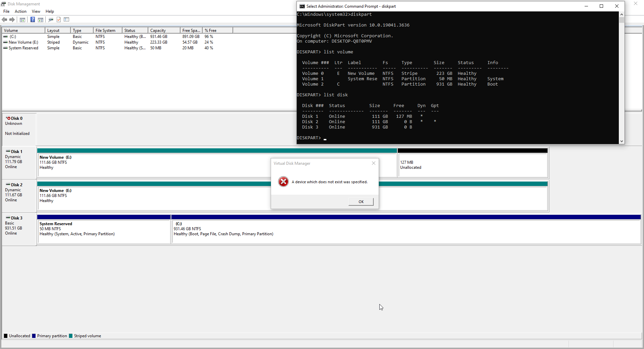Viewport: 644px width, 349px height.
Task: Click the blue Primary partition legend swatch
Action: coord(34,336)
